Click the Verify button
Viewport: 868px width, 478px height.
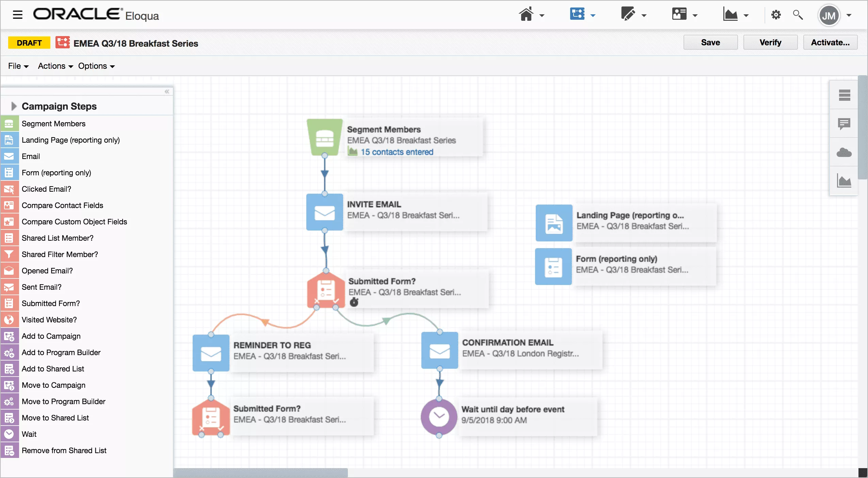[x=770, y=43]
